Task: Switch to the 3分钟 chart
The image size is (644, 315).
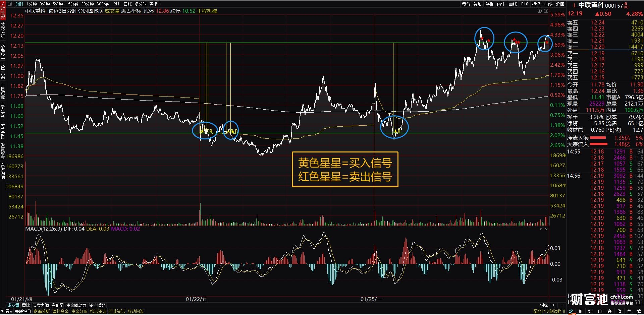Action: pos(45,4)
